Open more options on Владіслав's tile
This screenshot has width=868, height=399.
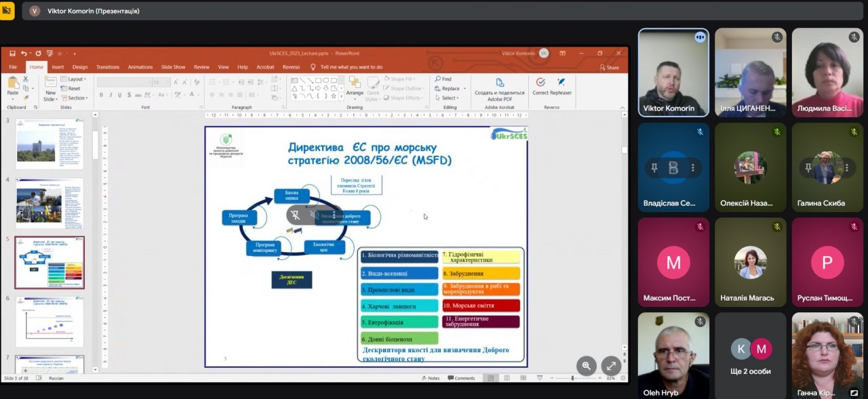coord(692,168)
